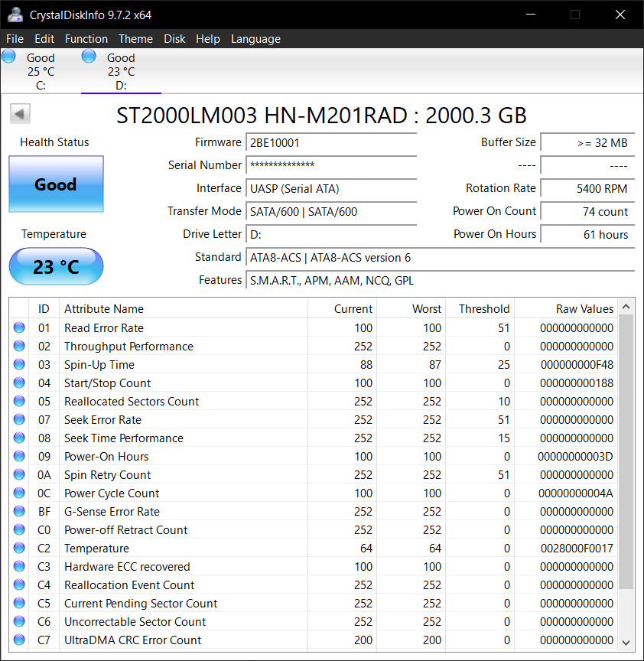Open the File menu
644x661 pixels.
[15, 39]
